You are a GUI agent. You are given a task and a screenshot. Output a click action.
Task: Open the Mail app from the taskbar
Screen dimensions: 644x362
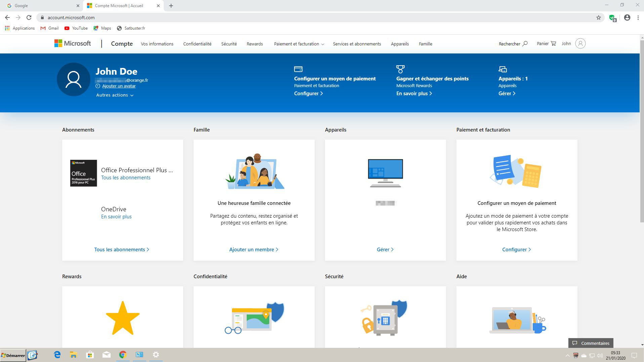pos(107,355)
